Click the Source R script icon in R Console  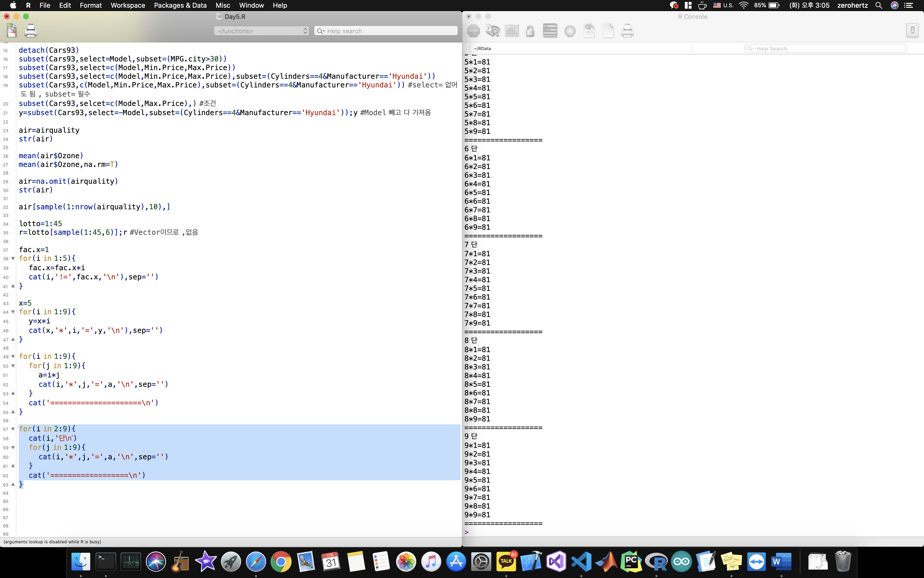pyautogui.click(x=493, y=31)
